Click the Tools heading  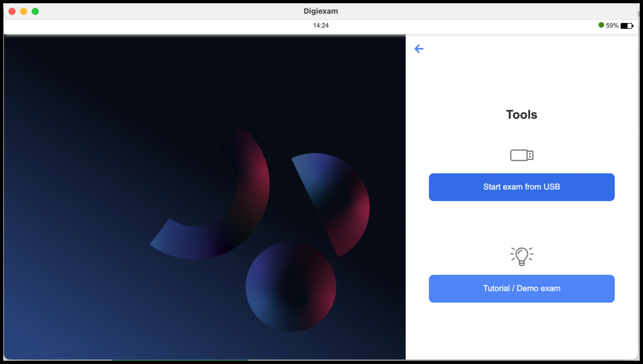(x=522, y=114)
